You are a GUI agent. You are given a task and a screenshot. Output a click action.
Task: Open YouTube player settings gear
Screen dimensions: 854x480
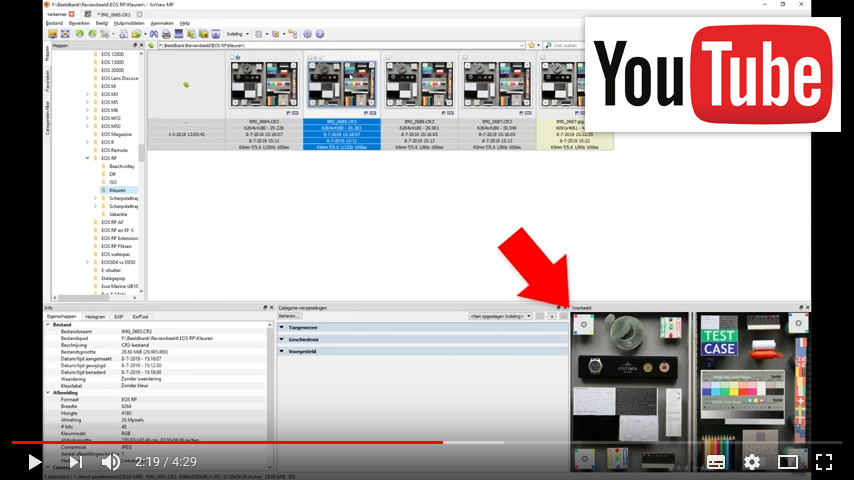[752, 462]
